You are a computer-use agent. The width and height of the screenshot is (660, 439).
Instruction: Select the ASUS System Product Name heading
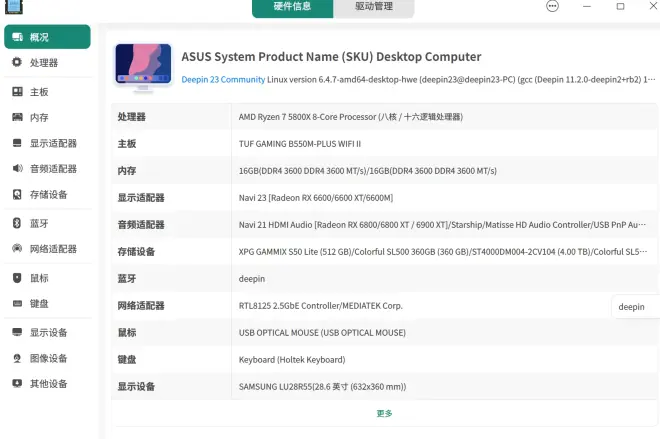[331, 57]
